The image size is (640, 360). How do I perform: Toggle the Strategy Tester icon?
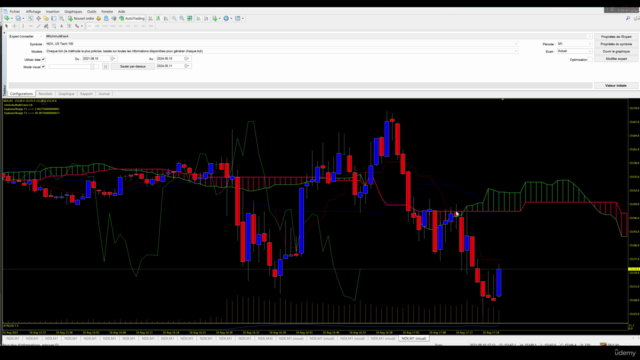(x=62, y=18)
